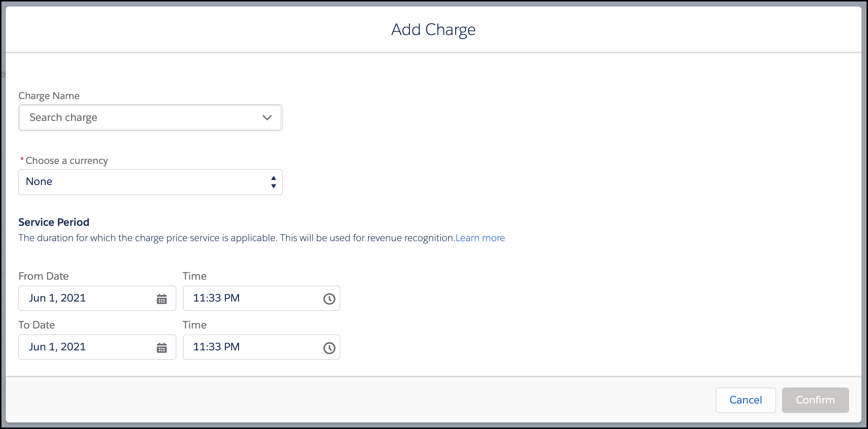Click the To Date time field 11:33 PM
The width and height of the screenshot is (868, 429).
pos(251,347)
